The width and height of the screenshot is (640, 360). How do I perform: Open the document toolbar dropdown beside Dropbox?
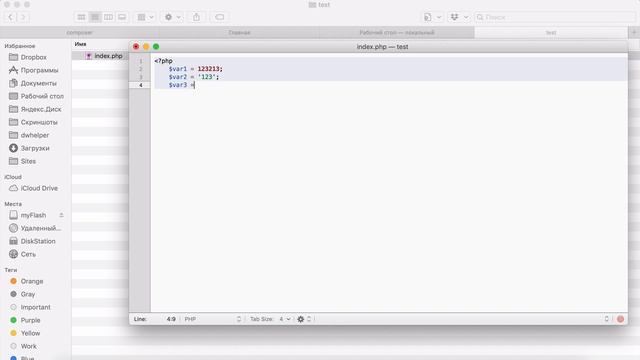(x=432, y=17)
